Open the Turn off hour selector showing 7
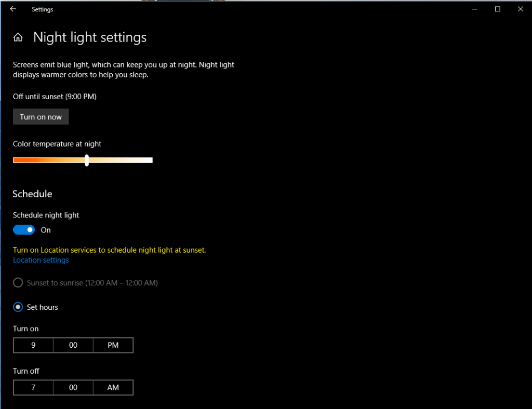532x409 pixels. pyautogui.click(x=33, y=387)
